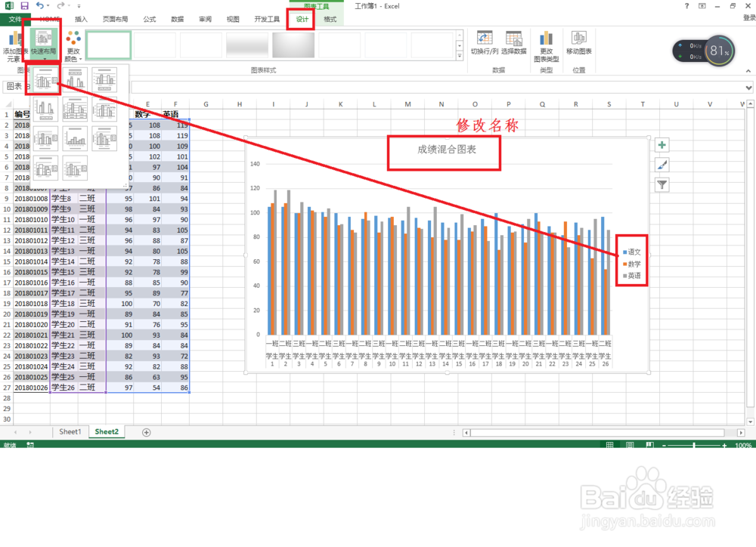Screen dimensions: 756x547
Task: Click the Redo arrow icon
Action: click(60, 6)
